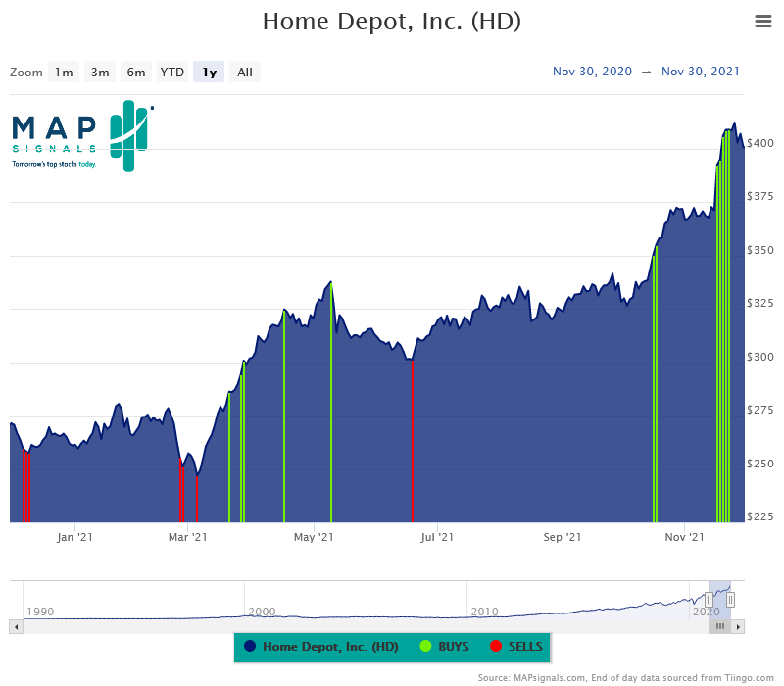Toggle the BUYS series in legend

(x=444, y=647)
